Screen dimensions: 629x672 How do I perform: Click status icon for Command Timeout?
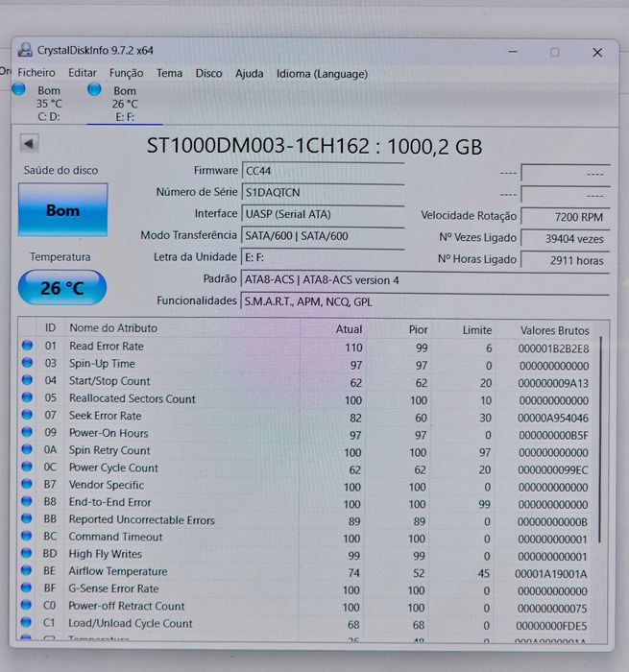click(27, 536)
